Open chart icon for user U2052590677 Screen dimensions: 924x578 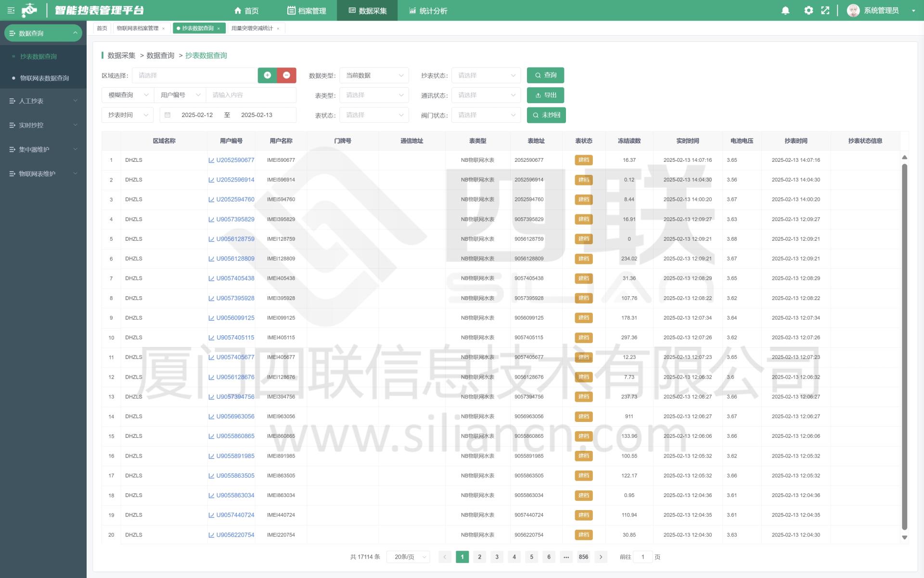(x=211, y=160)
